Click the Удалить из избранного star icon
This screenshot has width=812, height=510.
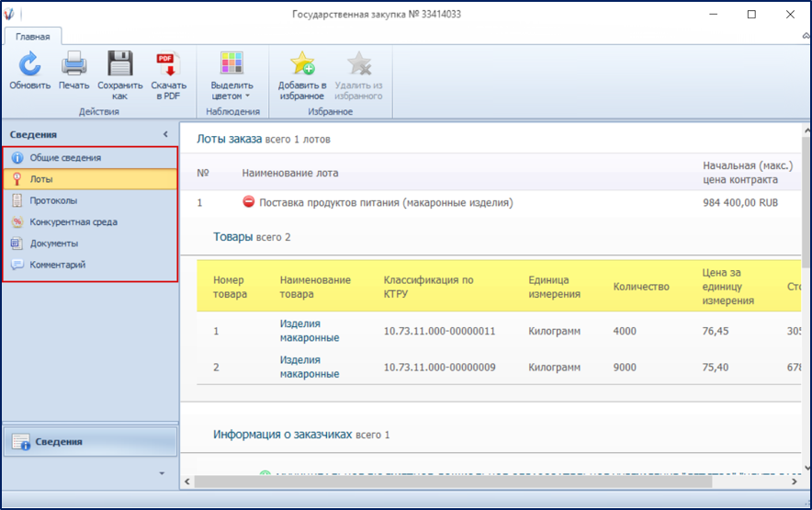359,63
